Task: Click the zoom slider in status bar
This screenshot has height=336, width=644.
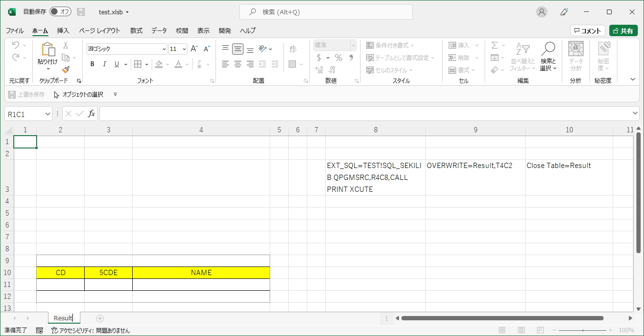Action: coord(584,330)
